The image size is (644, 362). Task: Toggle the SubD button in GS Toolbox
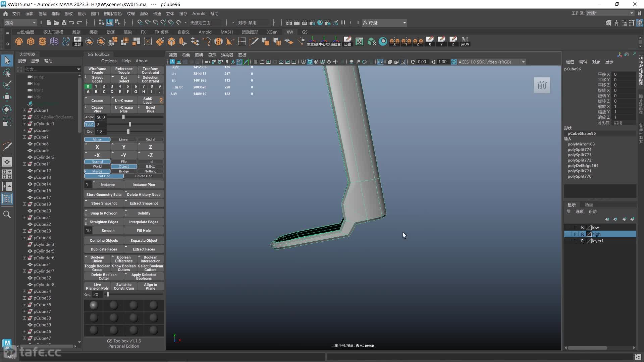(89, 124)
